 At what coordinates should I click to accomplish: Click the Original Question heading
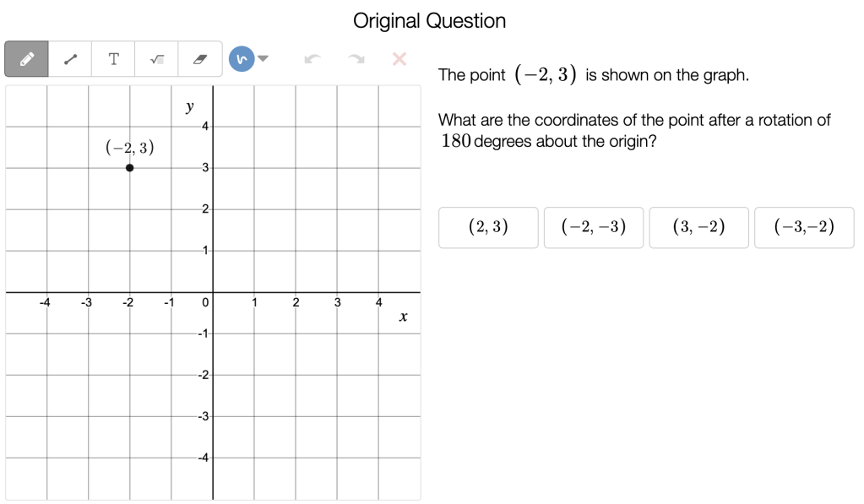[430, 21]
